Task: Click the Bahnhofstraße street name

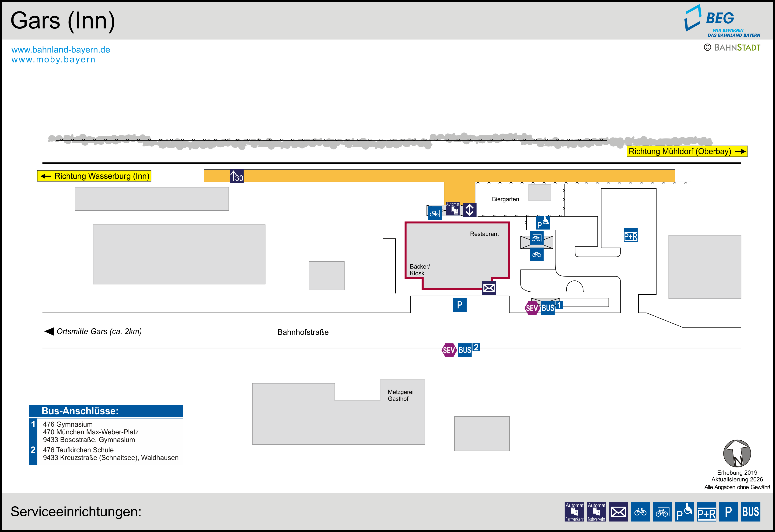Action: tap(303, 332)
